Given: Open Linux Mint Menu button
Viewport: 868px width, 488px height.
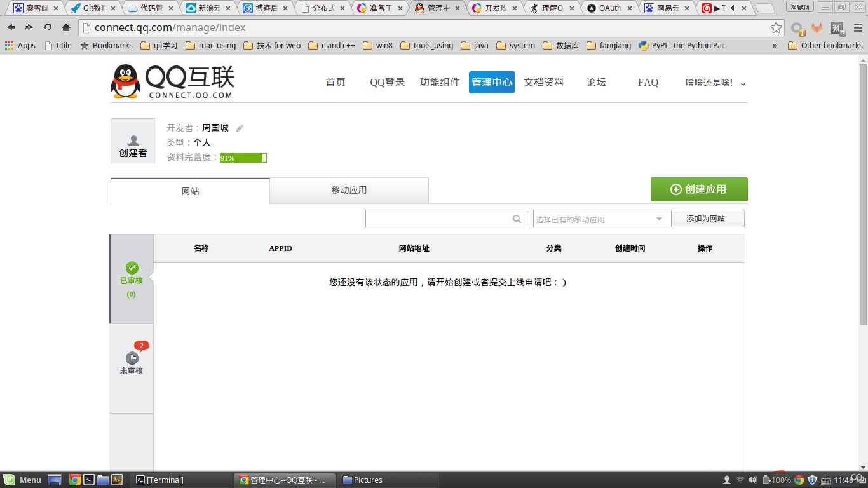Looking at the screenshot, I should click(22, 480).
